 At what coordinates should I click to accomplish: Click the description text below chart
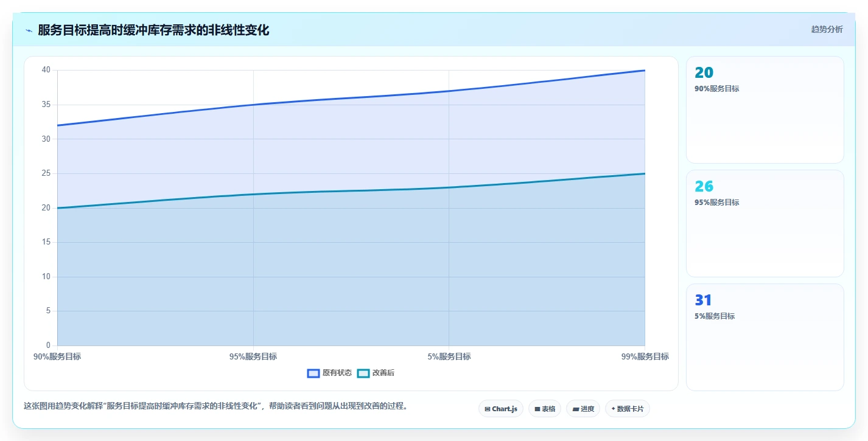tap(215, 406)
